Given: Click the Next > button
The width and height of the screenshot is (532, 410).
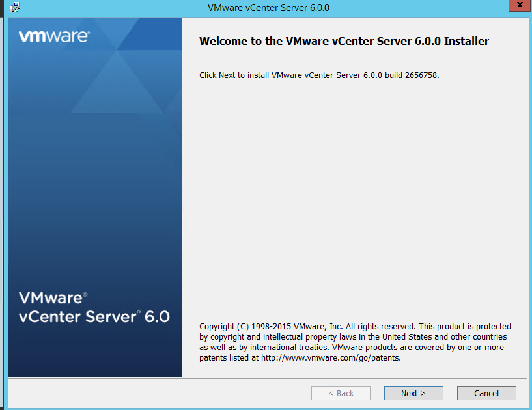Looking at the screenshot, I should point(413,393).
